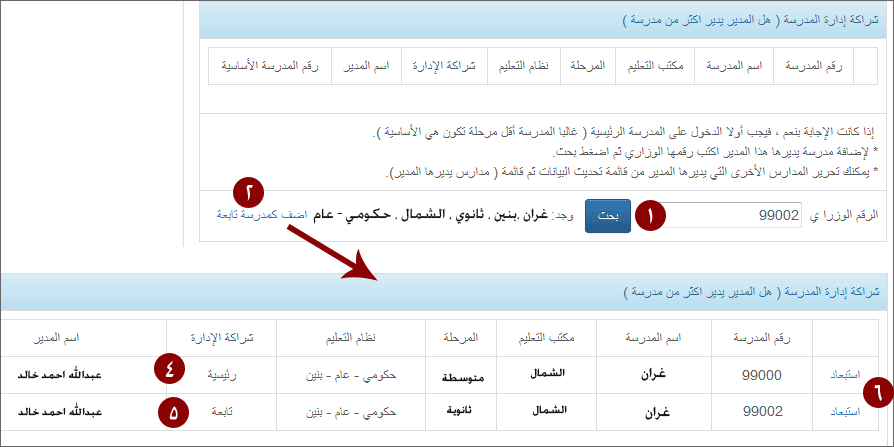
Task: Click the ثانوية stage cell in table
Action: point(462,411)
